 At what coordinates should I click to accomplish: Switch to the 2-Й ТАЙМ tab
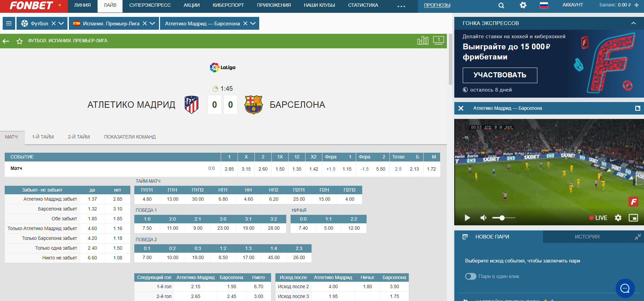(x=79, y=137)
